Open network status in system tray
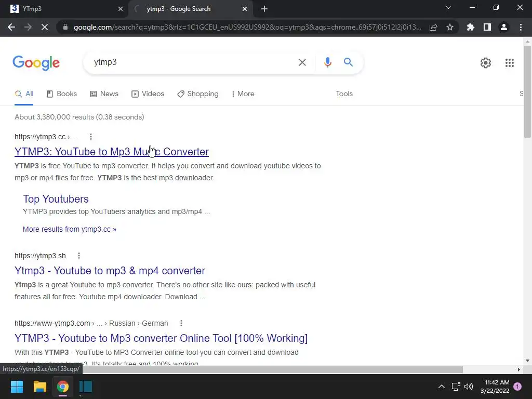The height and width of the screenshot is (399, 532). (456, 387)
